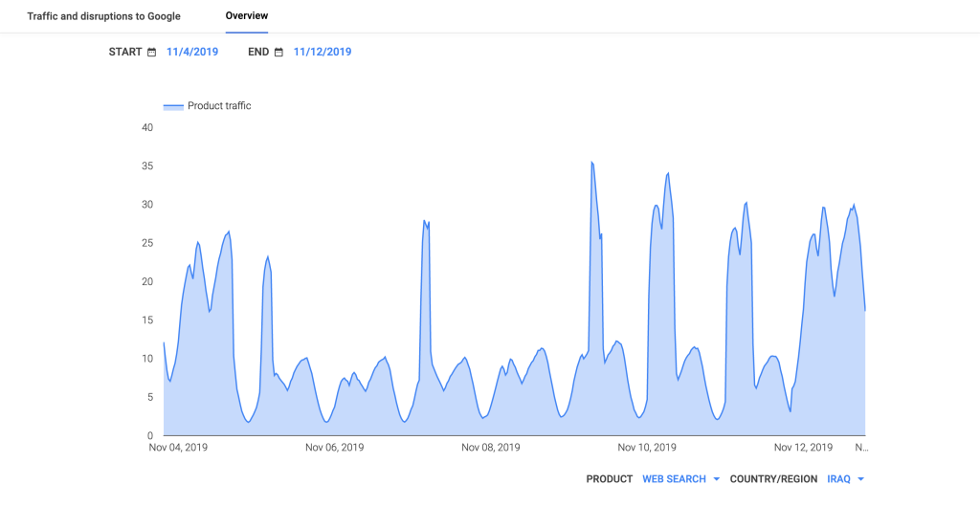Click the arrow next to IRAQ
This screenshot has width=980, height=507.
pos(861,479)
